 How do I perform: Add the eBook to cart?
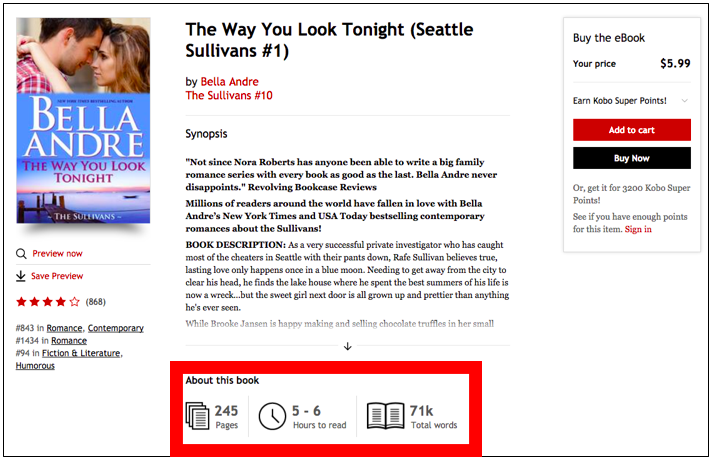(631, 130)
